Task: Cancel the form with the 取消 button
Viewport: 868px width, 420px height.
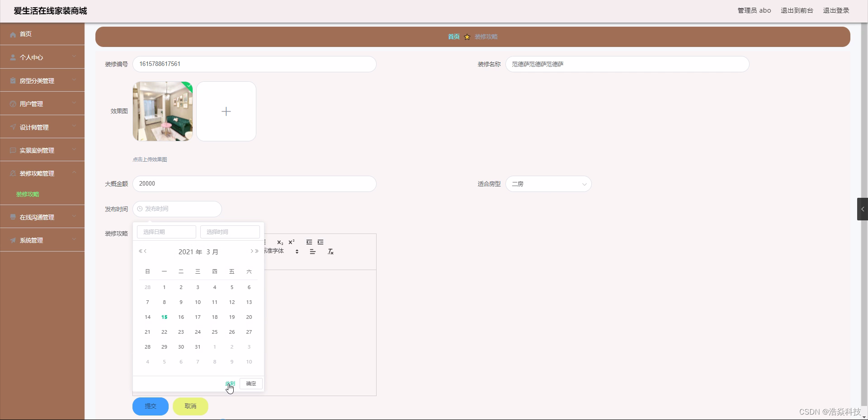Action: tap(190, 406)
